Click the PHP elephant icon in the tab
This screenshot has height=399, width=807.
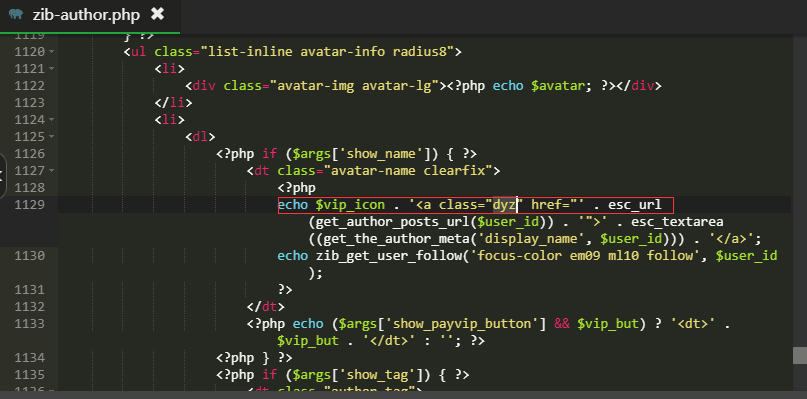click(16, 14)
